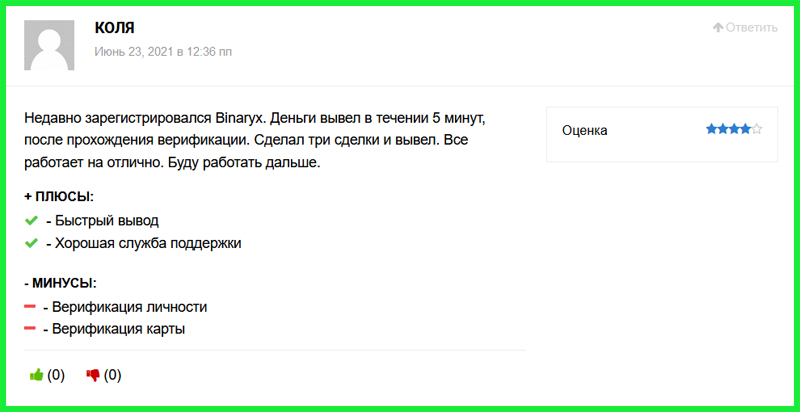Click the empty fifth rating star
Image resolution: width=800 pixels, height=412 pixels.
click(757, 129)
